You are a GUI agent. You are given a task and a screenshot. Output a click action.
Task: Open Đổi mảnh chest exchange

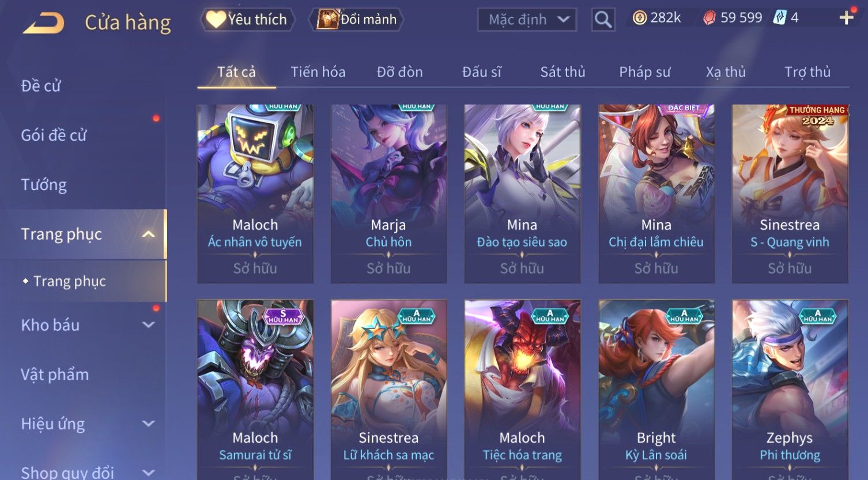pos(356,20)
